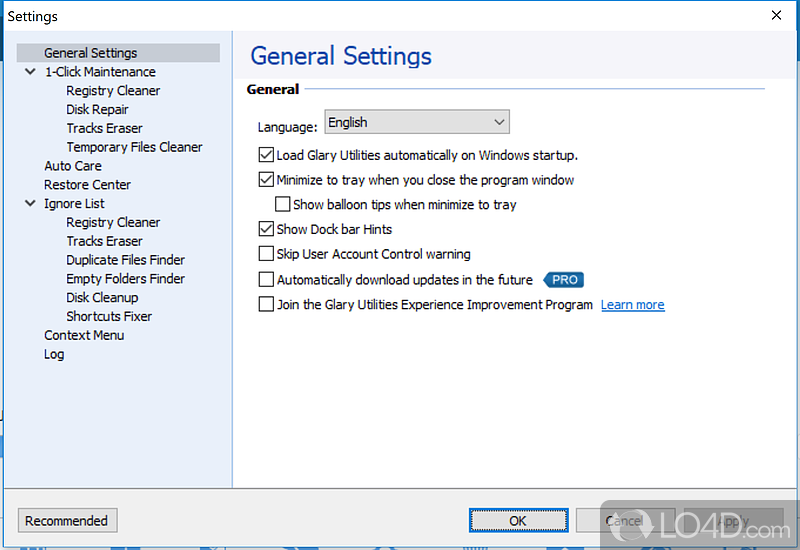Select Context Menu settings page
Screen dimensions: 800x550
coord(84,335)
